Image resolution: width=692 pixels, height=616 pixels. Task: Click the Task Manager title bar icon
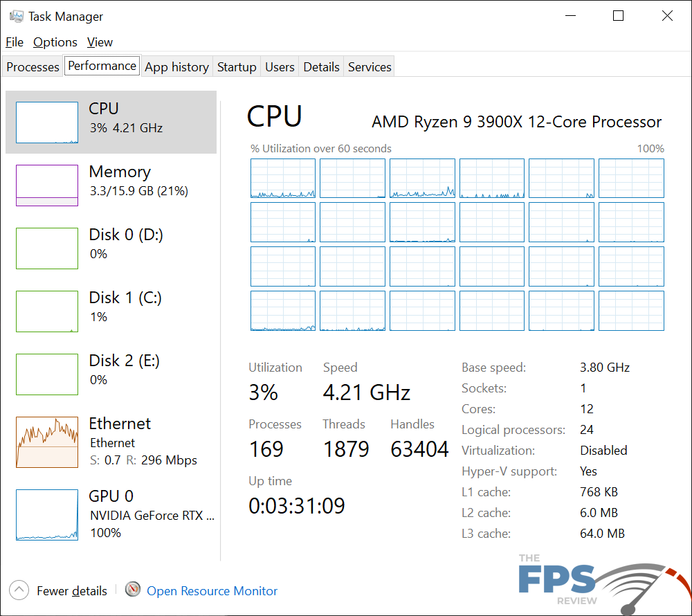17,17
